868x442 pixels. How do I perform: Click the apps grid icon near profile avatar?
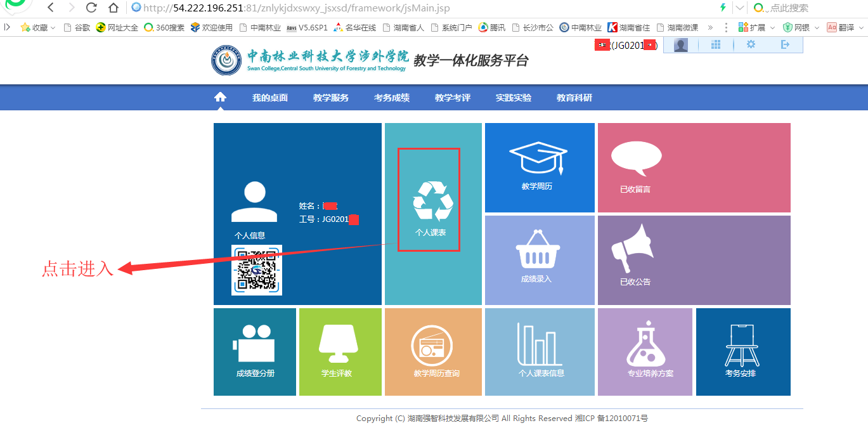coord(716,44)
